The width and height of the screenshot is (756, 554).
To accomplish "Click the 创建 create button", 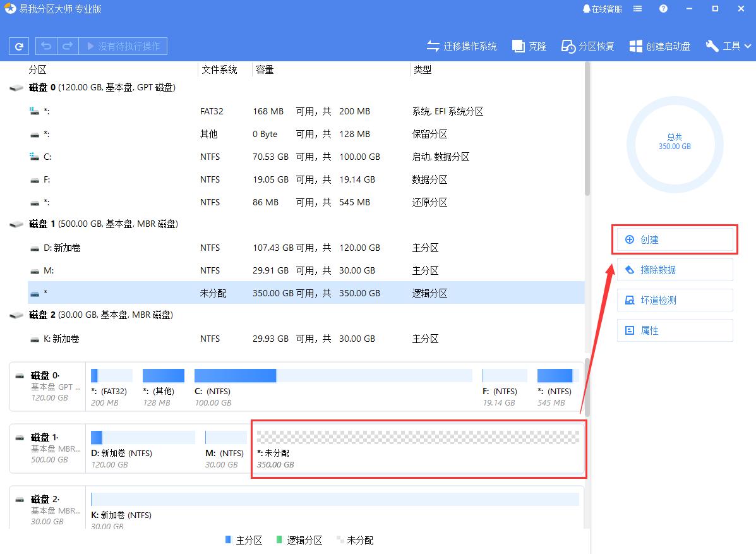I will coord(675,239).
